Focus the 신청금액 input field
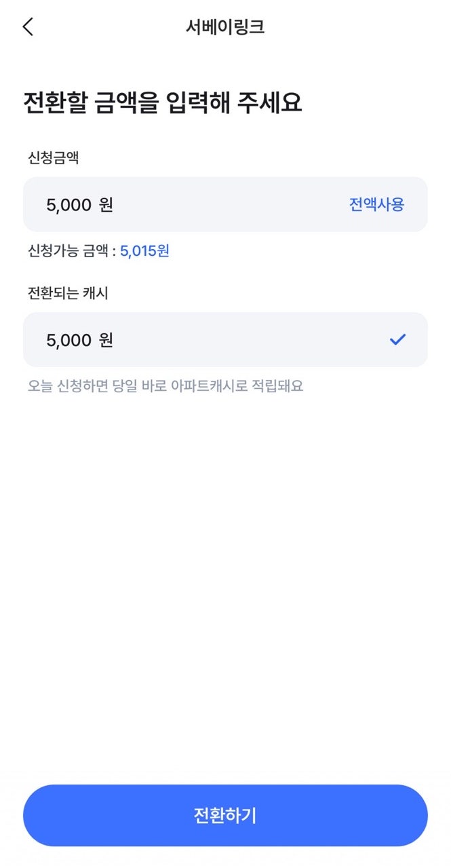The image size is (451, 868). (225, 204)
